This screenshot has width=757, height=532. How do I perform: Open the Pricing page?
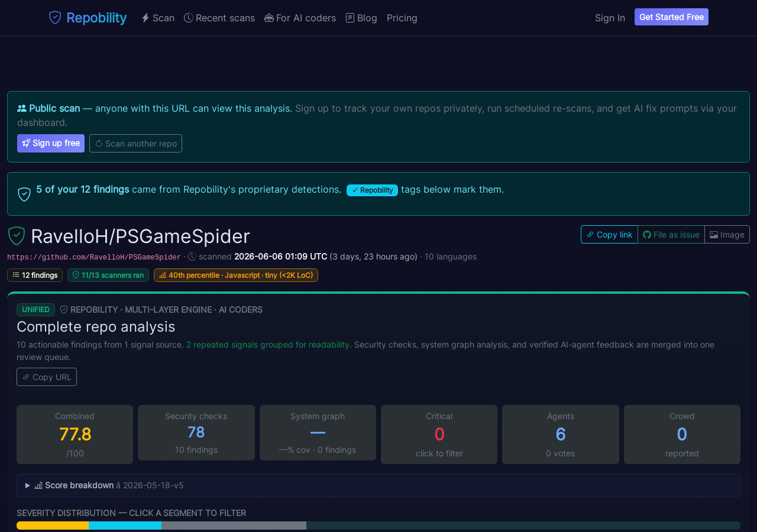pos(402,18)
